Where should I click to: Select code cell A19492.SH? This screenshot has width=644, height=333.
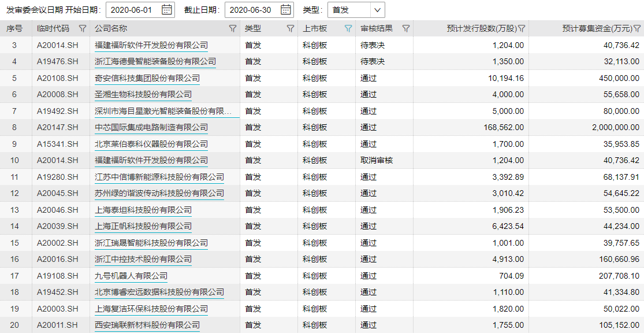coord(58,111)
